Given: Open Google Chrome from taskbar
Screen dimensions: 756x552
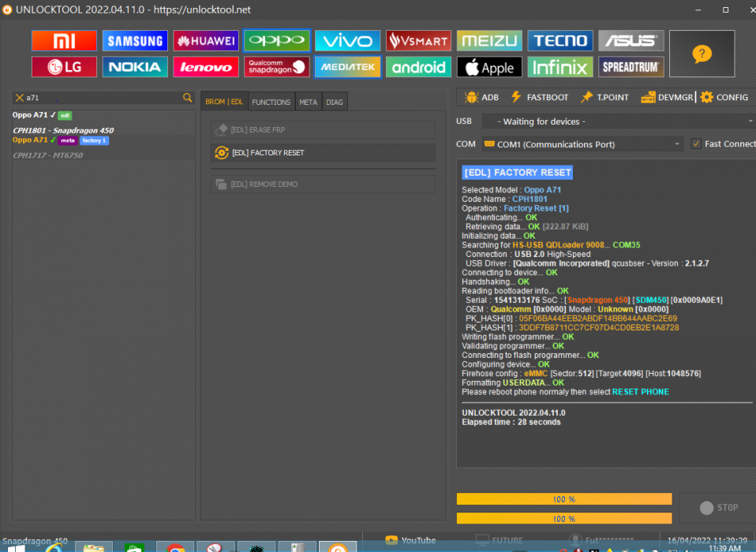Looking at the screenshot, I should click(x=175, y=547).
